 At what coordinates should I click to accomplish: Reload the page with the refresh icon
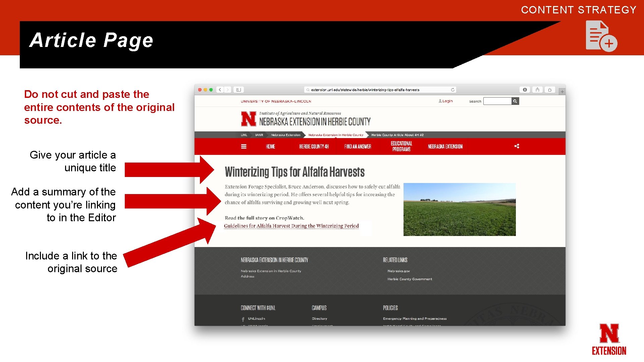click(x=453, y=90)
